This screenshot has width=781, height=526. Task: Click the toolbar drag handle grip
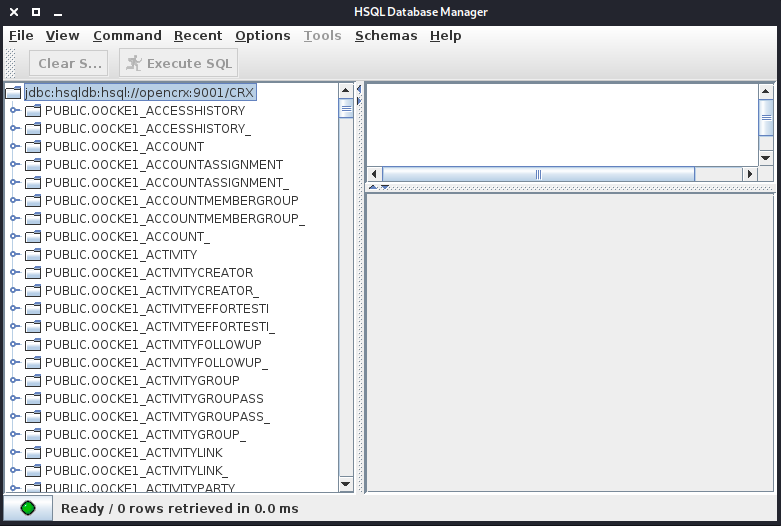(x=10, y=63)
